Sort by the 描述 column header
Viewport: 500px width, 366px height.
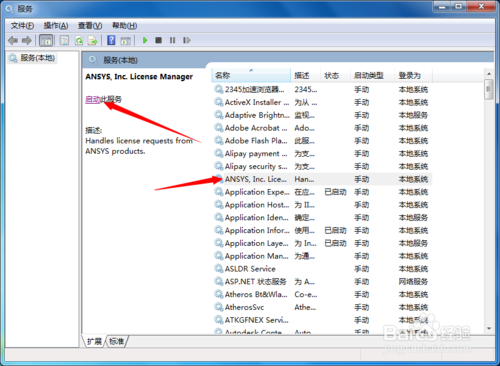click(306, 75)
